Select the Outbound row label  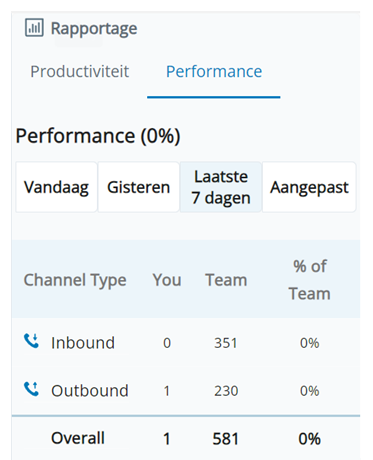point(90,391)
